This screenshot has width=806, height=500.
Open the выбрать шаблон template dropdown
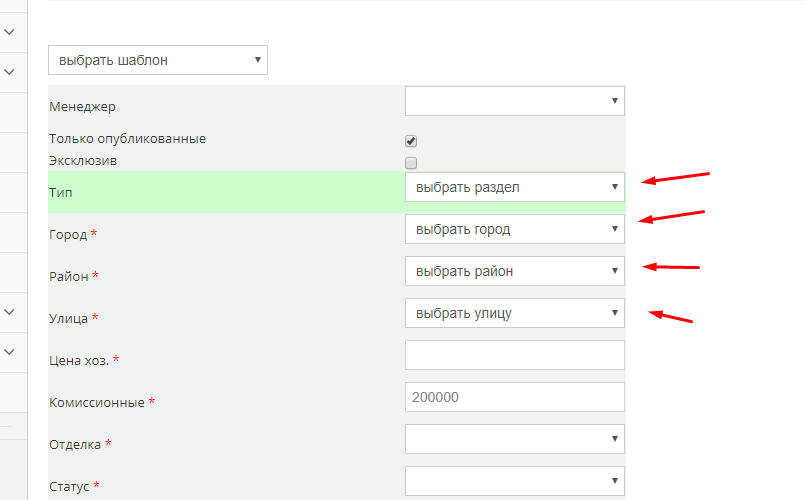[158, 60]
